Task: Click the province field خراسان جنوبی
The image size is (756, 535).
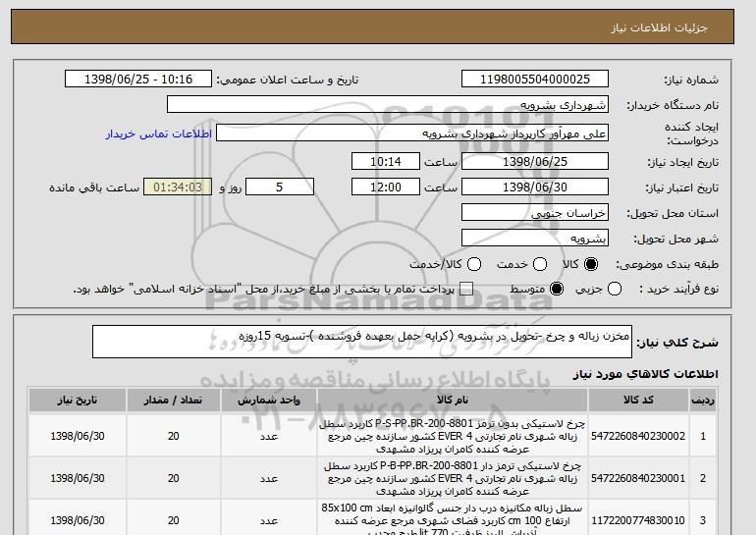Action: tap(535, 213)
